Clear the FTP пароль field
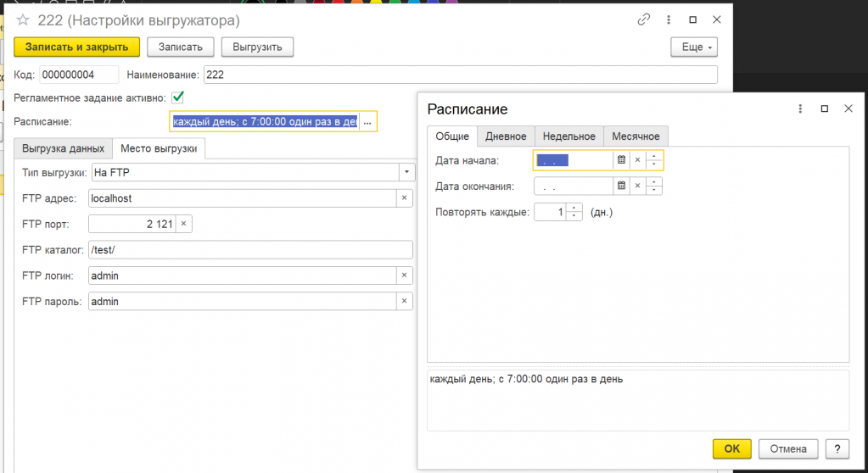Image resolution: width=868 pixels, height=473 pixels. (x=405, y=302)
